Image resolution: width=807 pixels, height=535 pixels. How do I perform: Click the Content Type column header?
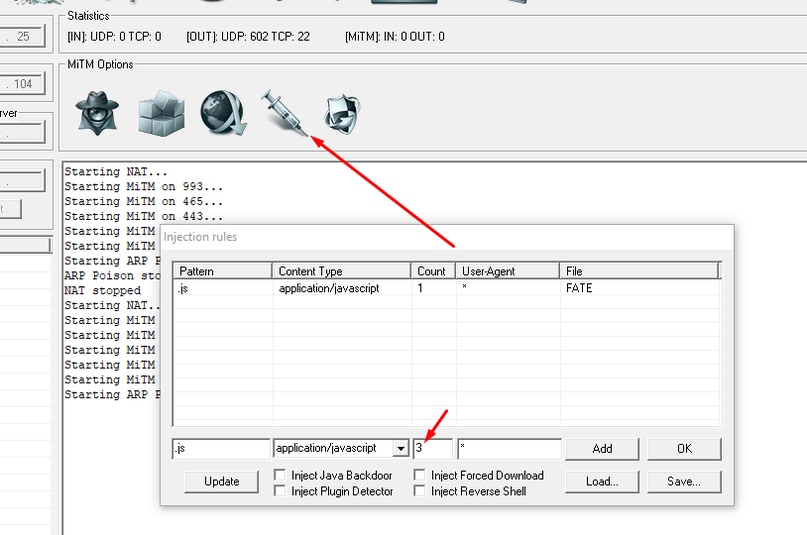341,271
